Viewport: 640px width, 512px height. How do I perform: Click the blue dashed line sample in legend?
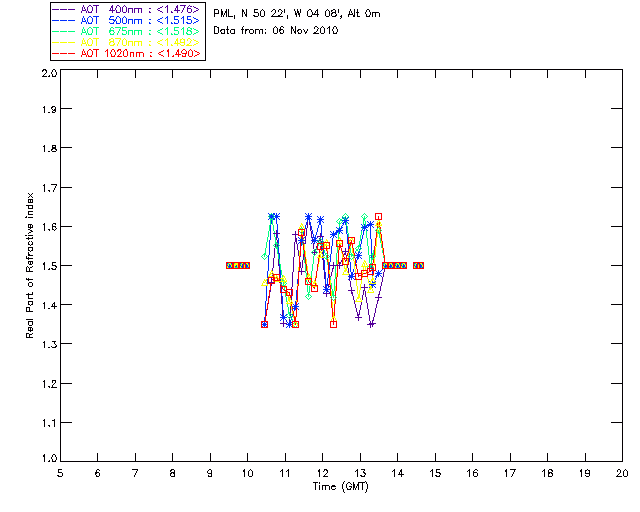[x=64, y=20]
